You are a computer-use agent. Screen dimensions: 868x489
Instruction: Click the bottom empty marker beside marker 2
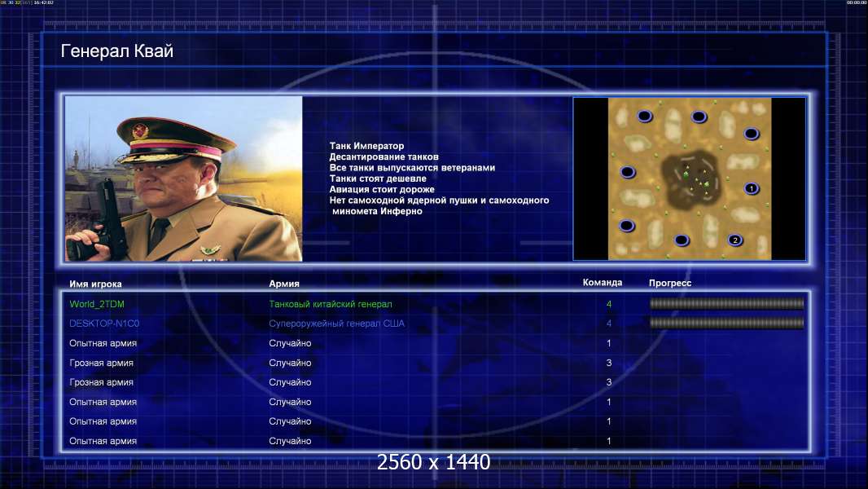pos(682,240)
